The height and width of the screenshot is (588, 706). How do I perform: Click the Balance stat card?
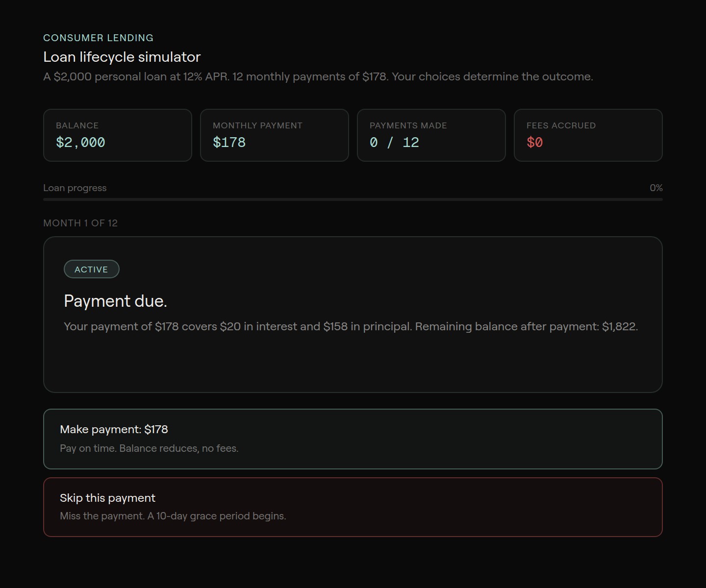[x=117, y=135]
